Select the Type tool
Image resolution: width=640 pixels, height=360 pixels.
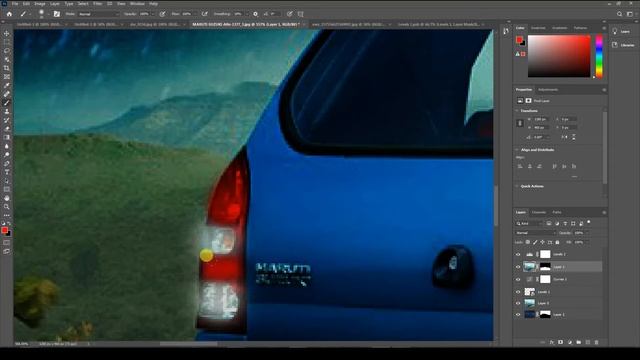tap(7, 172)
